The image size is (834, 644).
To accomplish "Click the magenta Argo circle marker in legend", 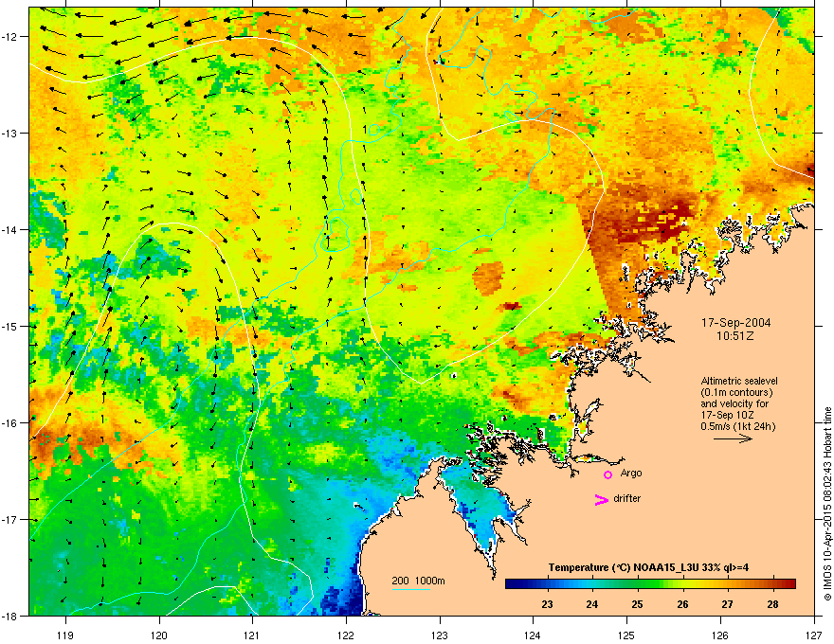I will pyautogui.click(x=607, y=474).
